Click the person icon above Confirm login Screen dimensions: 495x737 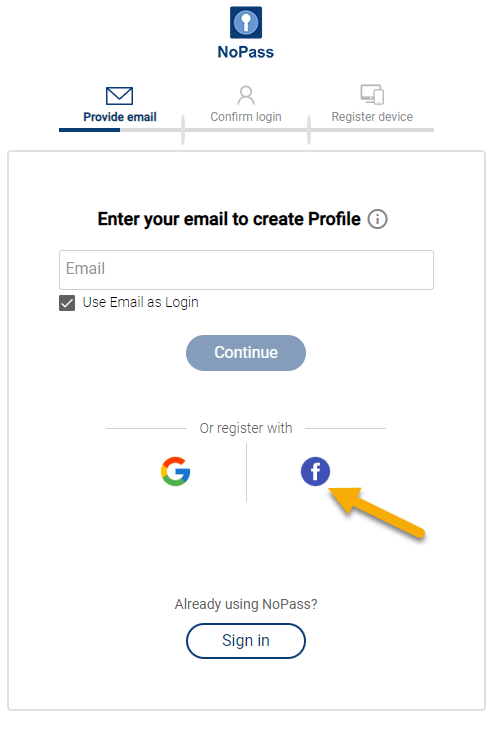point(246,95)
